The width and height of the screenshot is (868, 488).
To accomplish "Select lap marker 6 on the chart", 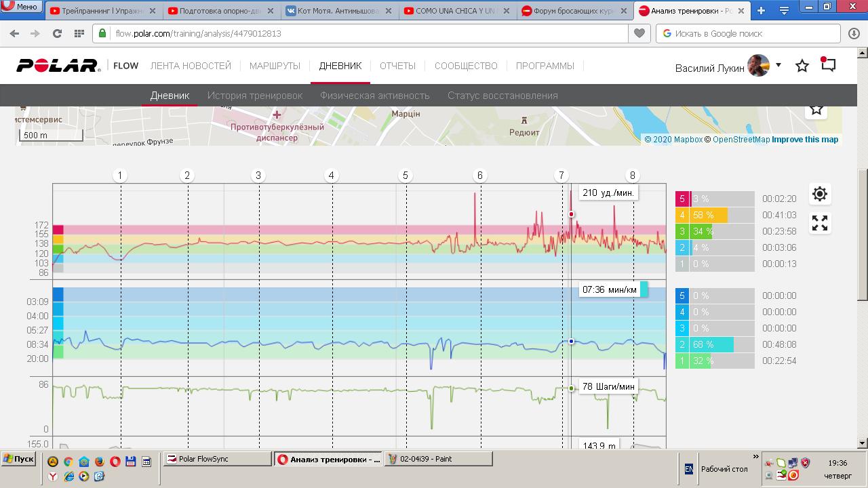I will [x=479, y=176].
